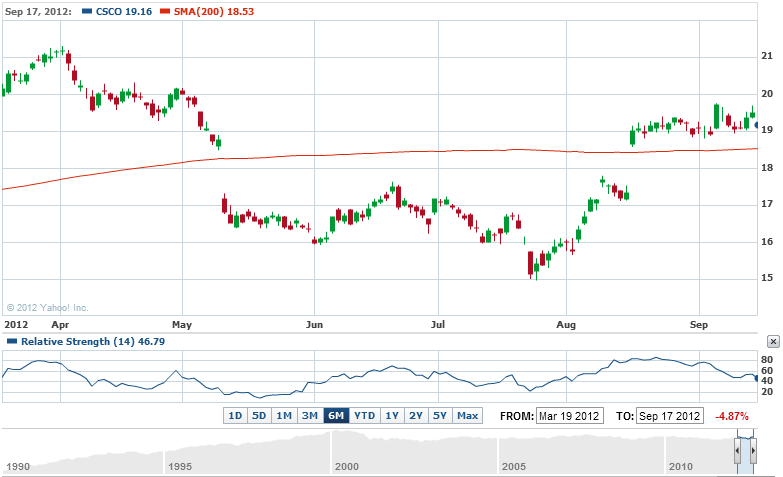The height and width of the screenshot is (477, 783).
Task: Click the right range slider handle
Action: point(753,451)
